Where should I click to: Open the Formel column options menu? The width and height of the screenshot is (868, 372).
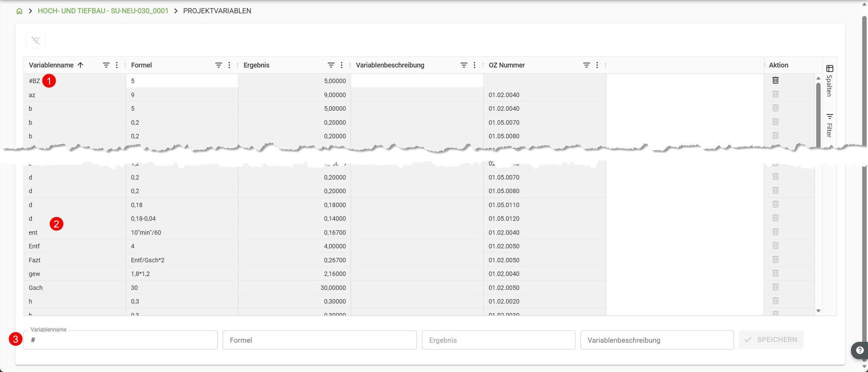click(x=229, y=65)
